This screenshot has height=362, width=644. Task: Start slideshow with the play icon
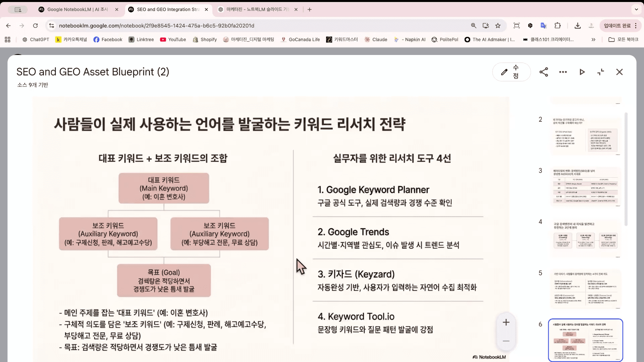coord(582,72)
